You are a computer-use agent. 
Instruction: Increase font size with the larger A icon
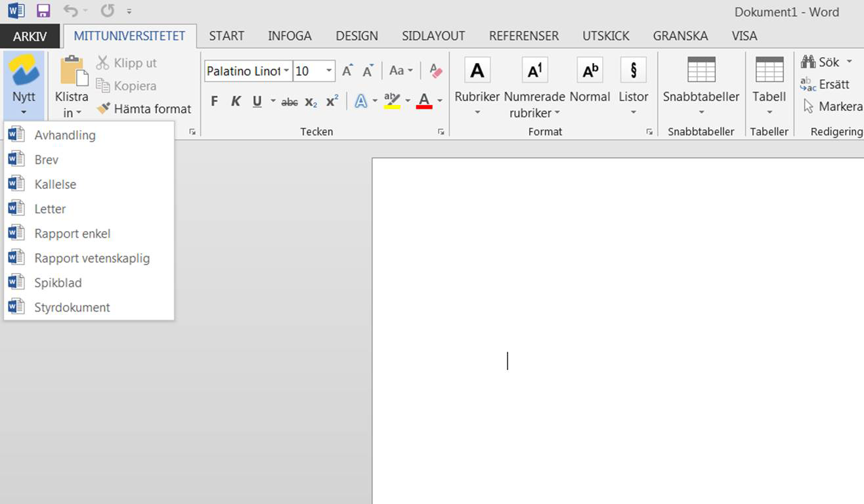[x=348, y=71]
